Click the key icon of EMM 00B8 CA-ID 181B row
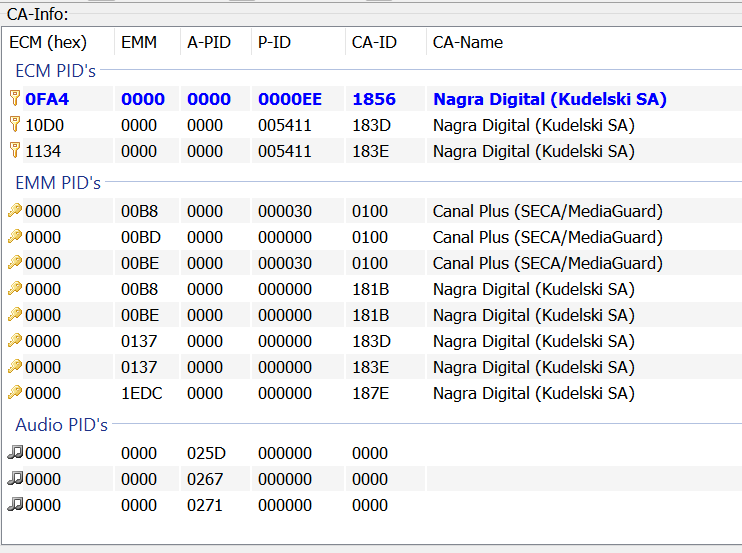Image resolution: width=742 pixels, height=553 pixels. coord(15,288)
